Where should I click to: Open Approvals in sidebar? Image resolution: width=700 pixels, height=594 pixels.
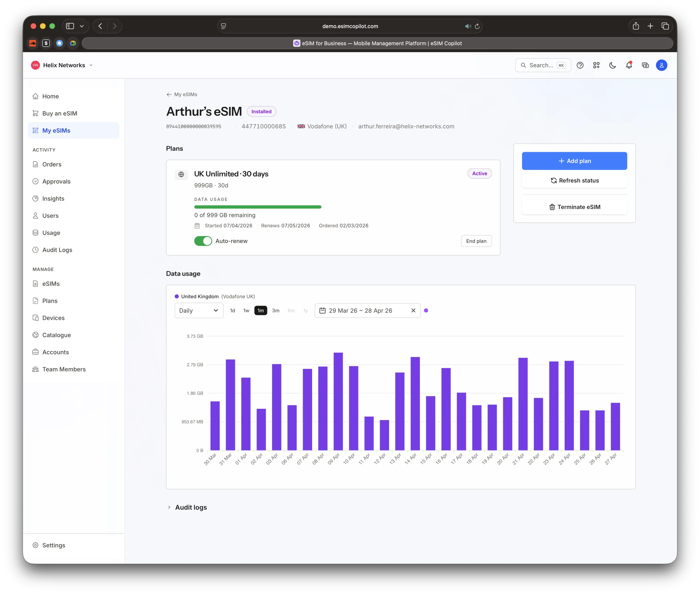coord(73,182)
